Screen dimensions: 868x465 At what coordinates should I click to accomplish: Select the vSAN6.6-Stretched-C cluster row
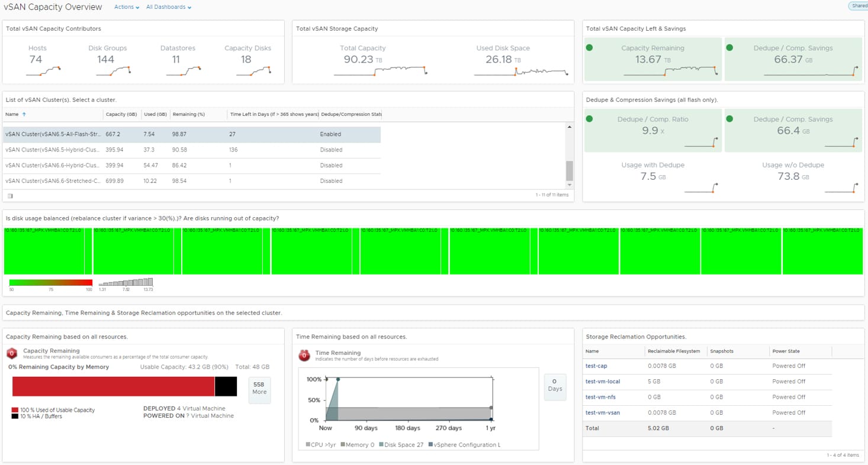pos(192,181)
